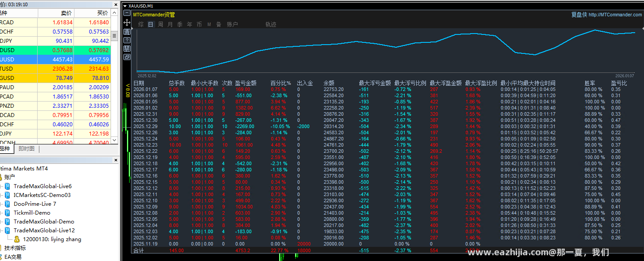
Task: Select the 12000130 liying zhang account icon
Action: pyautogui.click(x=17, y=239)
